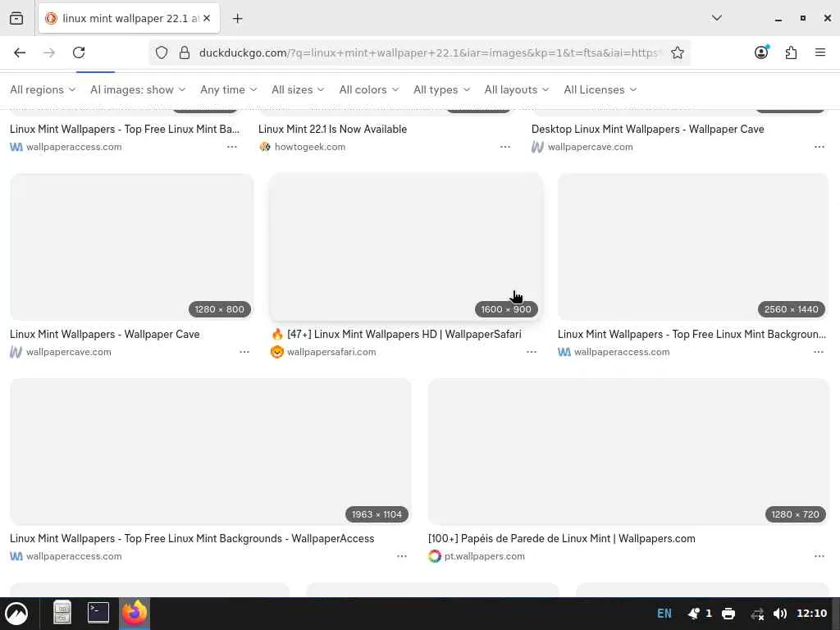Click the site security padlock icon
The image size is (840, 630).
[185, 52]
